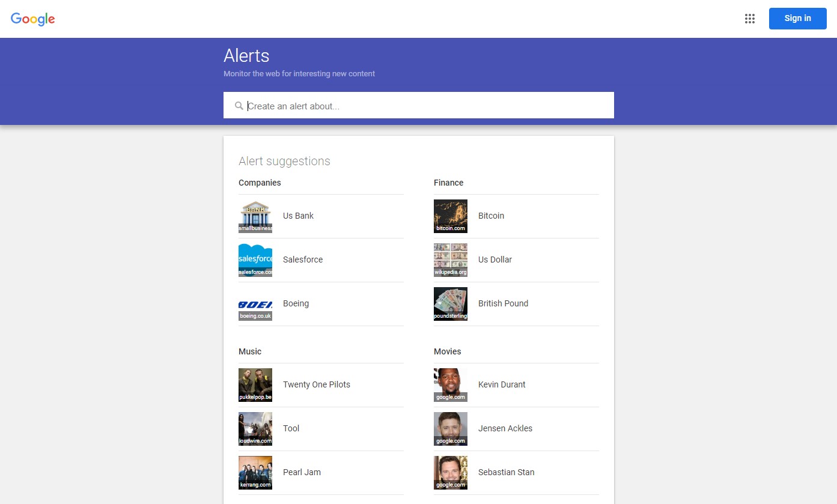Click the Bitcoin thumbnail image
Viewport: 837px width, 504px height.
click(451, 216)
